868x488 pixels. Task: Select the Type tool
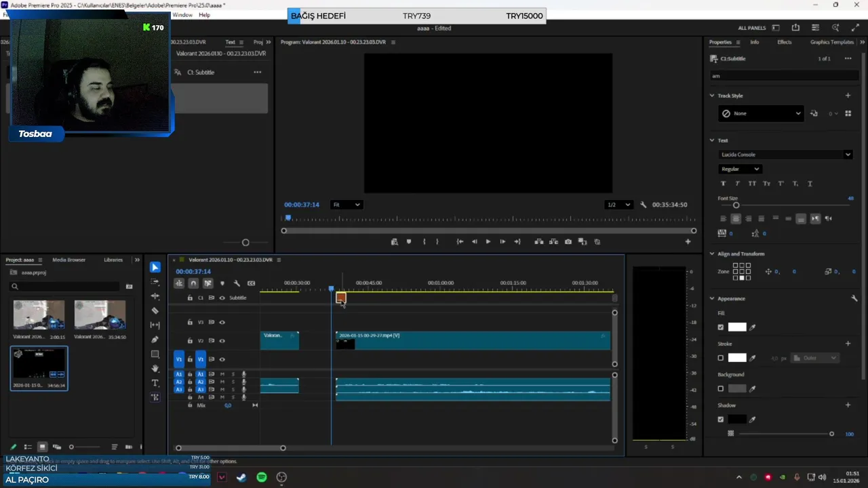[x=155, y=383]
